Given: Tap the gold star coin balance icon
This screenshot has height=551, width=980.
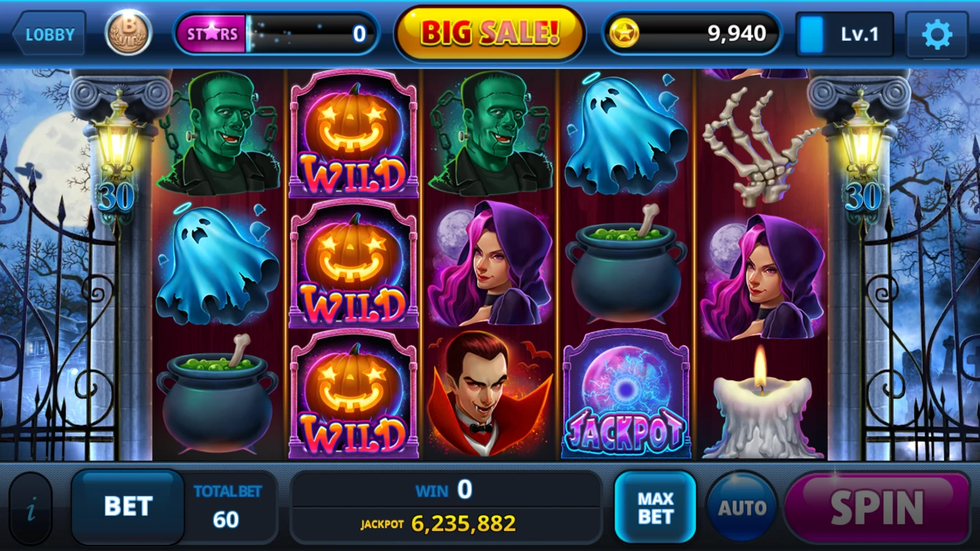Looking at the screenshot, I should 623,33.
